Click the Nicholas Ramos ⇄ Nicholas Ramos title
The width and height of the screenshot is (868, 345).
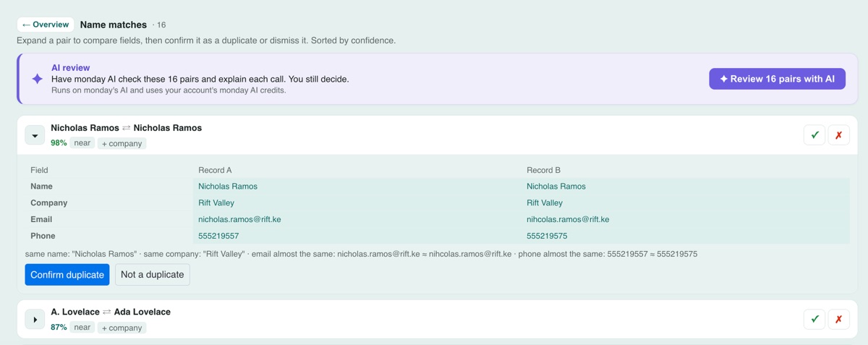[x=126, y=128]
